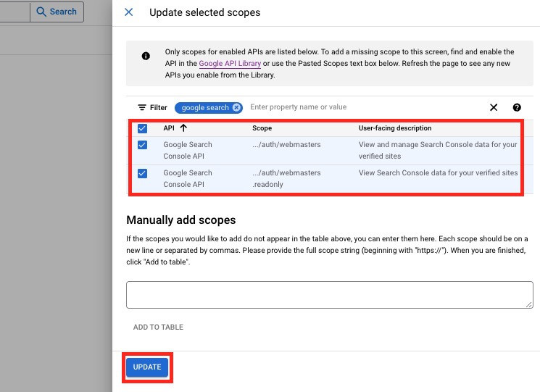Click the Search button in the background page
Viewport: 540px width, 392px height.
point(57,12)
